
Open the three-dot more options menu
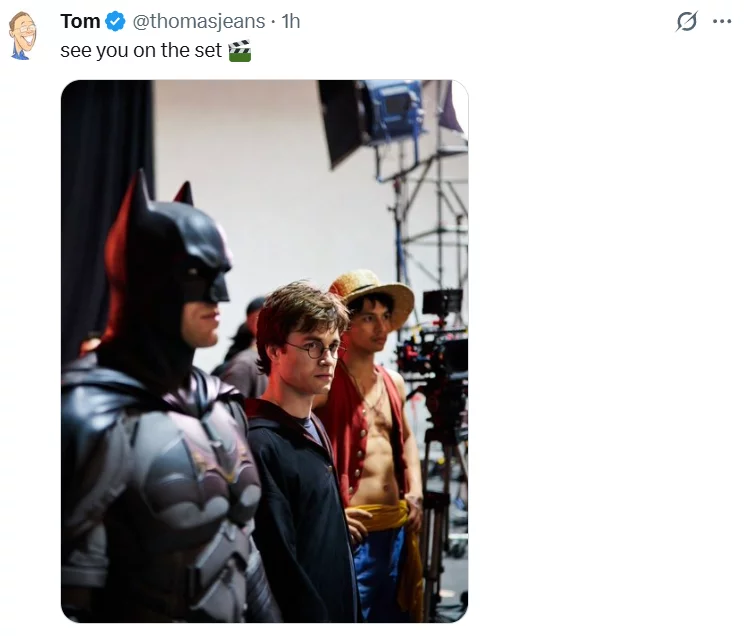pos(722,21)
